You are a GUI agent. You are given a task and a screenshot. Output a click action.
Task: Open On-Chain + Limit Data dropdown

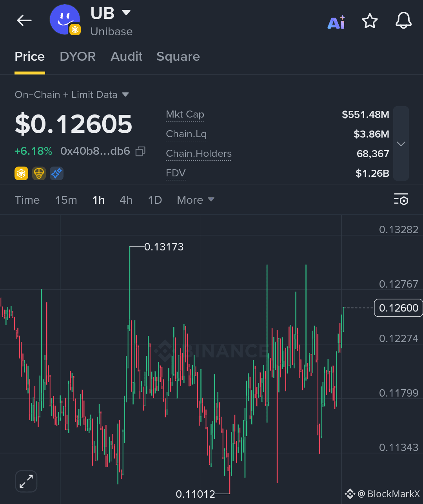pyautogui.click(x=72, y=94)
